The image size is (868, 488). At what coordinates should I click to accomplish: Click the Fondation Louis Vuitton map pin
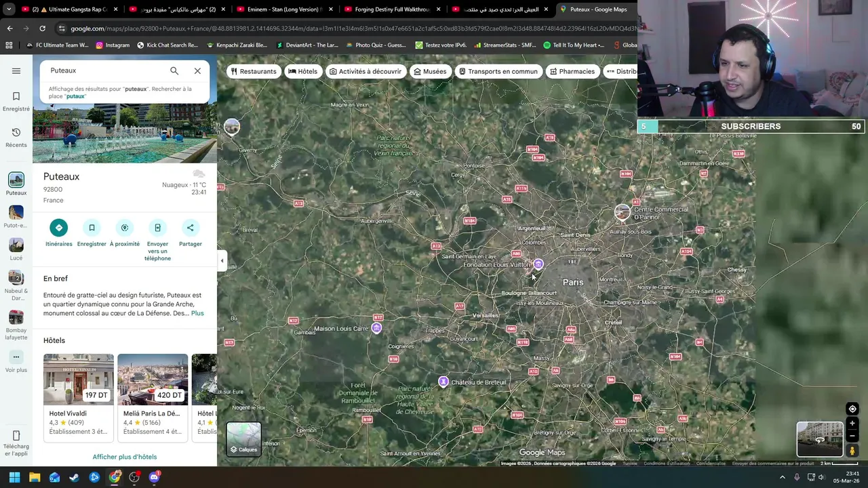click(538, 264)
